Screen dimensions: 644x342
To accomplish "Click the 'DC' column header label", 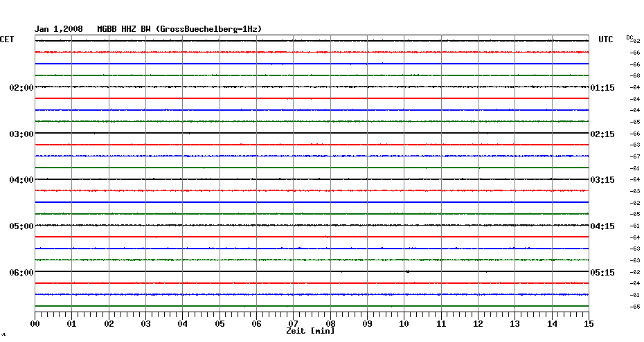I will (x=629, y=37).
